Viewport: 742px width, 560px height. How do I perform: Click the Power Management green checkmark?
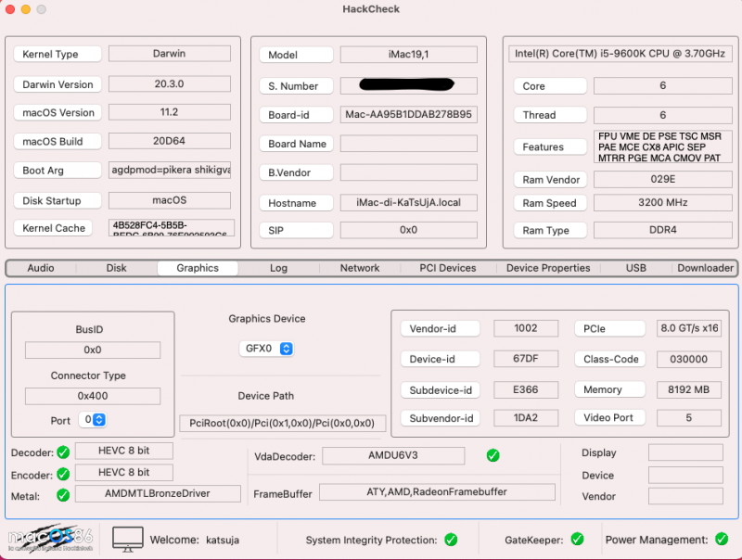[x=722, y=539]
